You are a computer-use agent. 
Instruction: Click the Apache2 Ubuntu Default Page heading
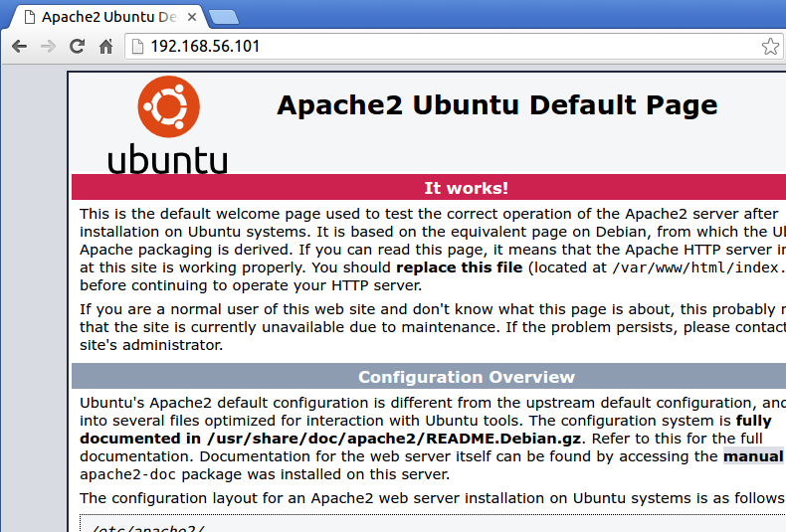496,105
